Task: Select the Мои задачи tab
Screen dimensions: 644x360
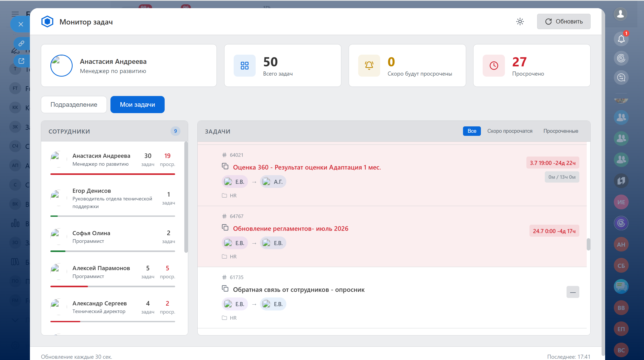Action: [138, 104]
